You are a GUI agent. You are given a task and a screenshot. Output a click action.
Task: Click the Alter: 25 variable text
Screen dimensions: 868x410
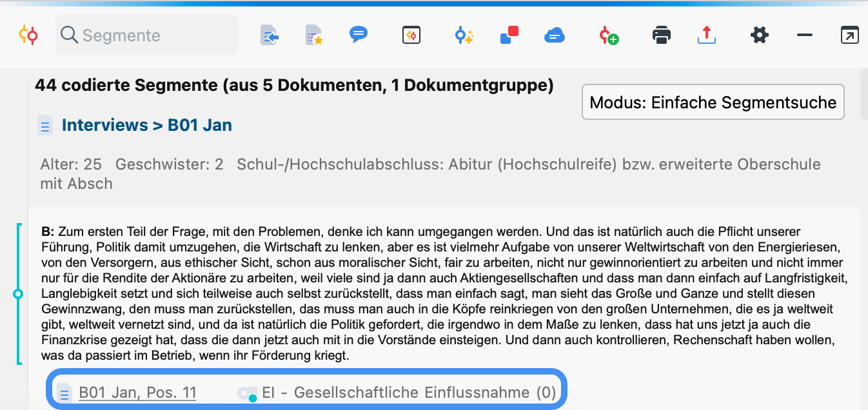click(x=71, y=164)
